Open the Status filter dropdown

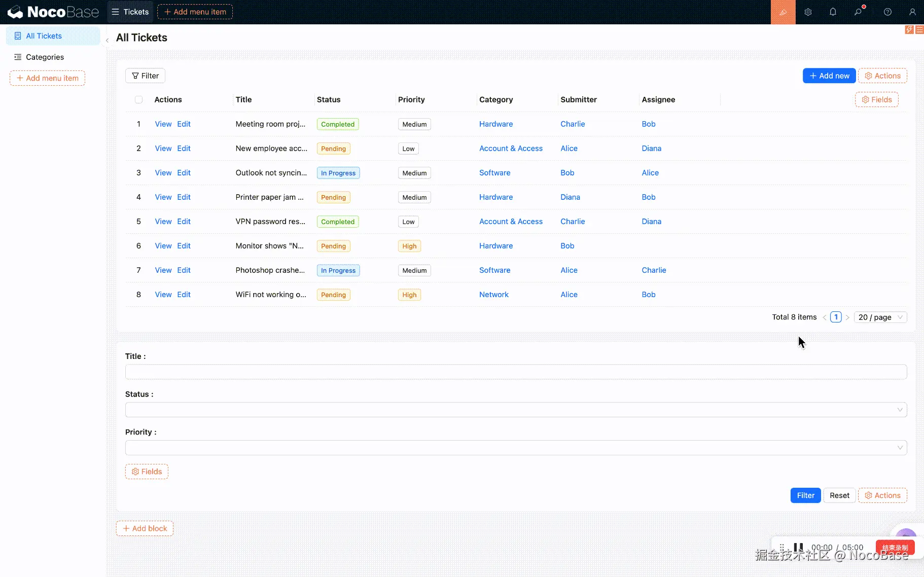coord(516,410)
